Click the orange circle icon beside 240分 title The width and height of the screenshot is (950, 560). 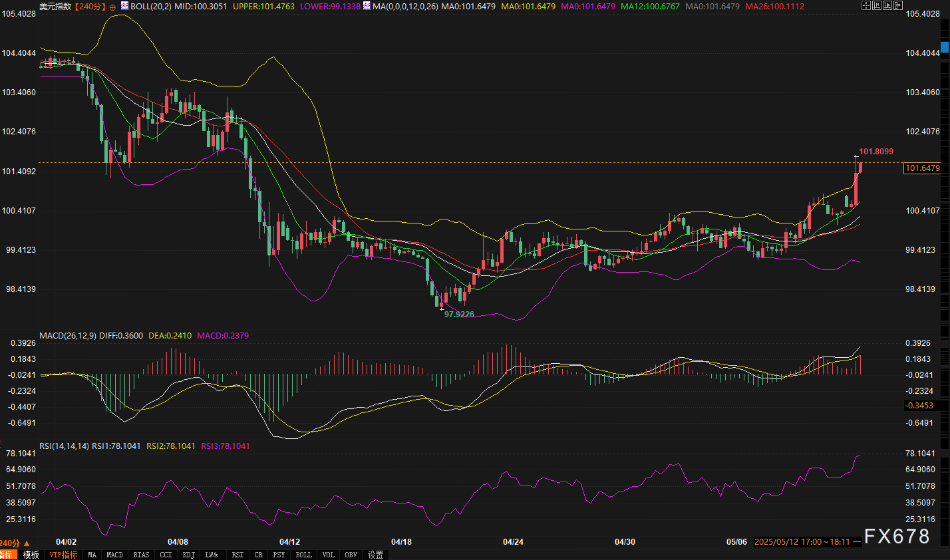(112, 7)
